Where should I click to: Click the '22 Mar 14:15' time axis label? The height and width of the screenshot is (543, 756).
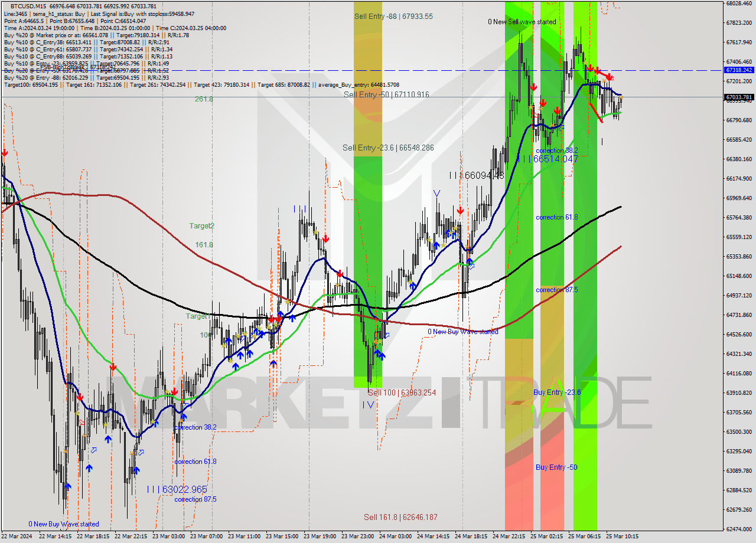point(55,537)
